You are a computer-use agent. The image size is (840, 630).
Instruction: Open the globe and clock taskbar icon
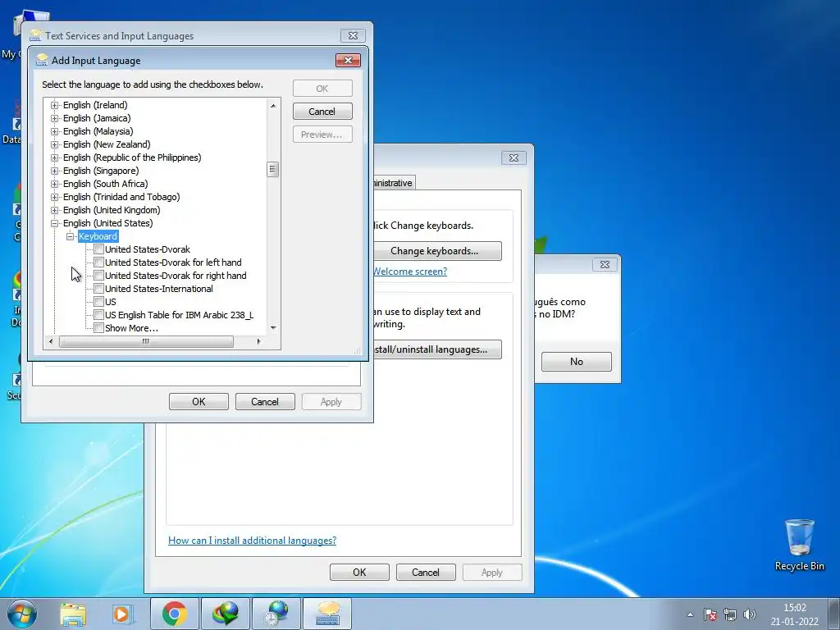(x=276, y=614)
